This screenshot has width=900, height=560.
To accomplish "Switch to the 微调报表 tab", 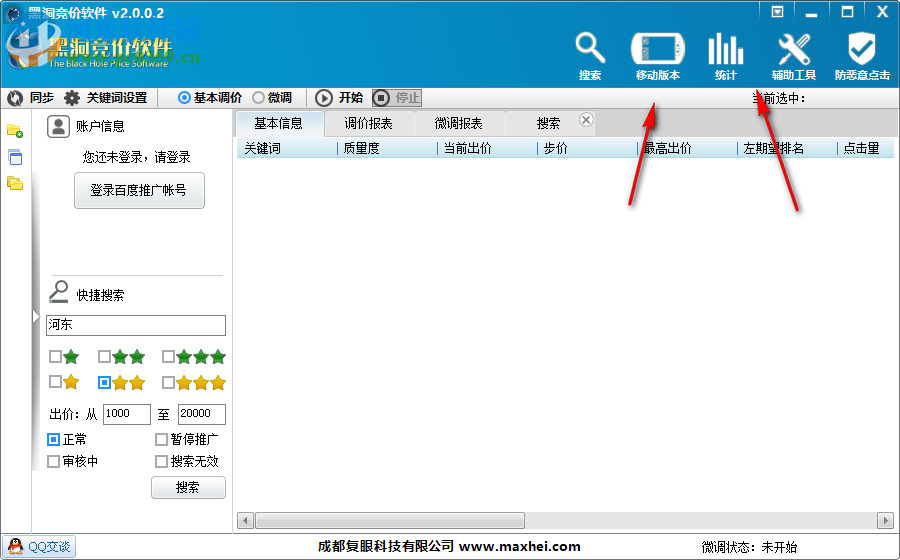I will (x=459, y=124).
